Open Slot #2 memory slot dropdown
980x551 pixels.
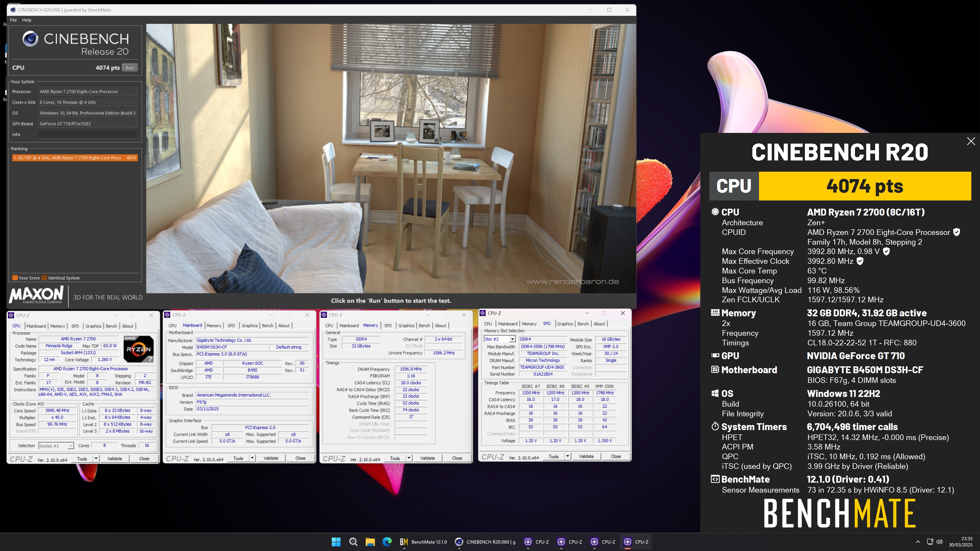click(499, 339)
